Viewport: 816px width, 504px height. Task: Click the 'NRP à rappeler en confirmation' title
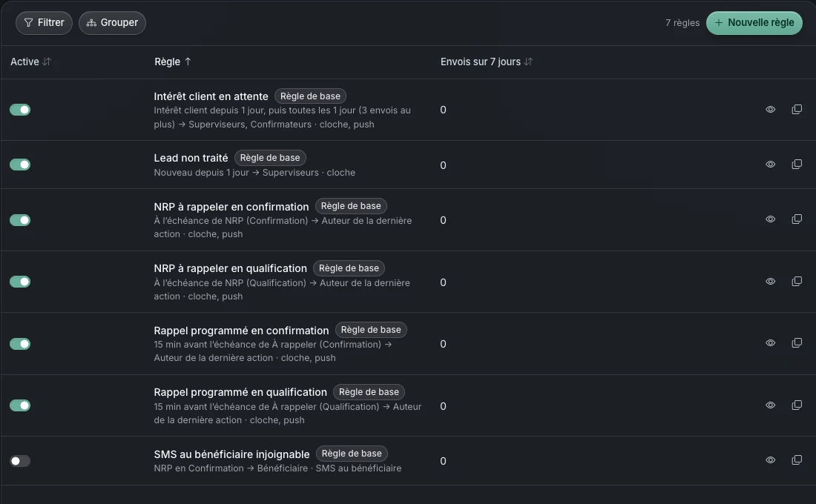[x=231, y=207]
